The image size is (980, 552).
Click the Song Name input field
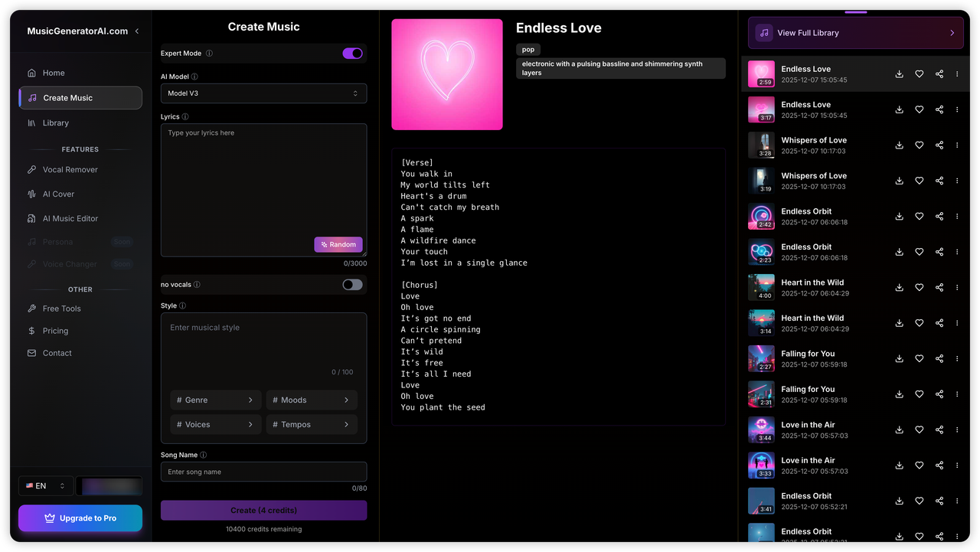click(263, 472)
